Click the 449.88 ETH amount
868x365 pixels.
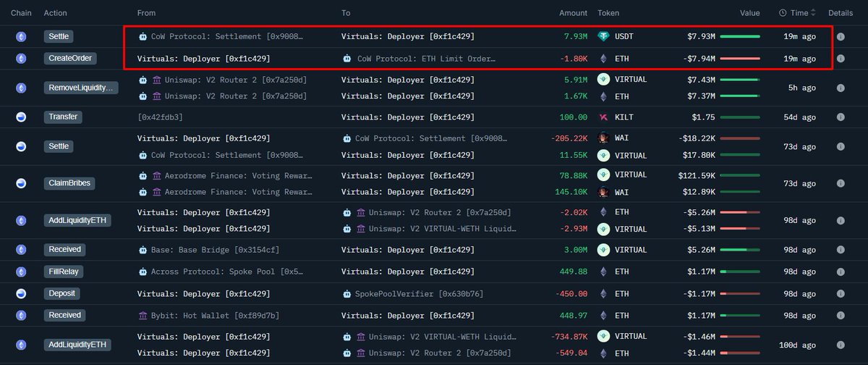pos(573,272)
